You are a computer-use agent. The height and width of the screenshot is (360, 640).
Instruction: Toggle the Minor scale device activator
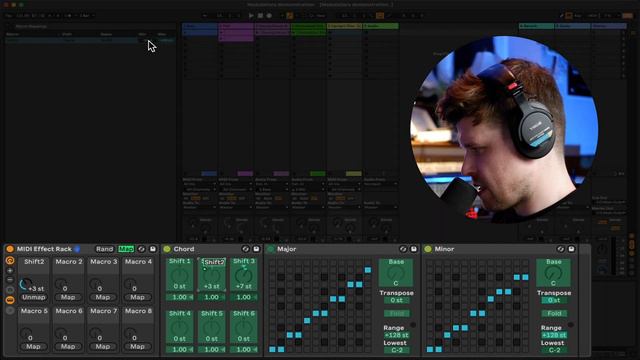coord(428,249)
